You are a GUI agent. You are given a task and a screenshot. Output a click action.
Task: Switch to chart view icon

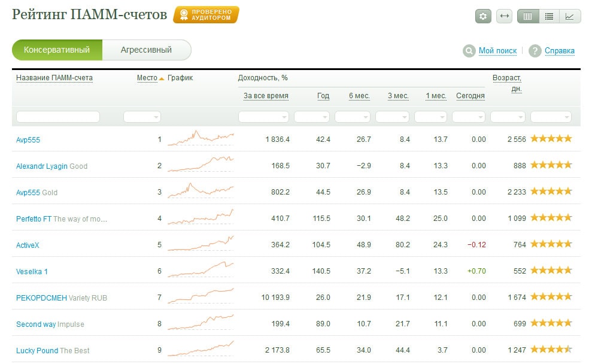coord(569,16)
